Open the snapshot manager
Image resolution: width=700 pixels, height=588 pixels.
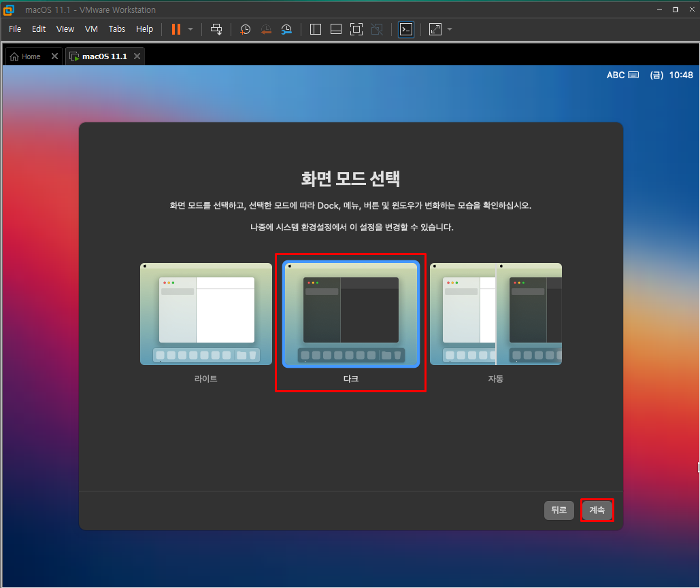tap(286, 29)
